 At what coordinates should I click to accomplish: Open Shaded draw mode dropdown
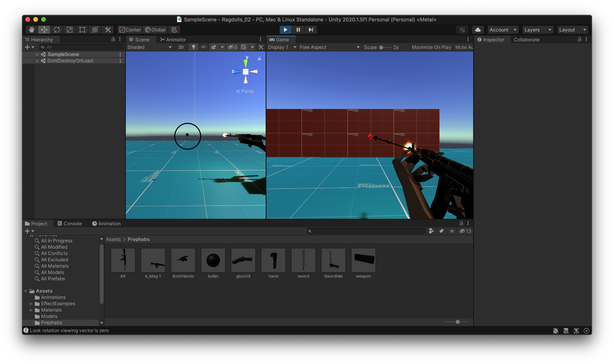[149, 47]
